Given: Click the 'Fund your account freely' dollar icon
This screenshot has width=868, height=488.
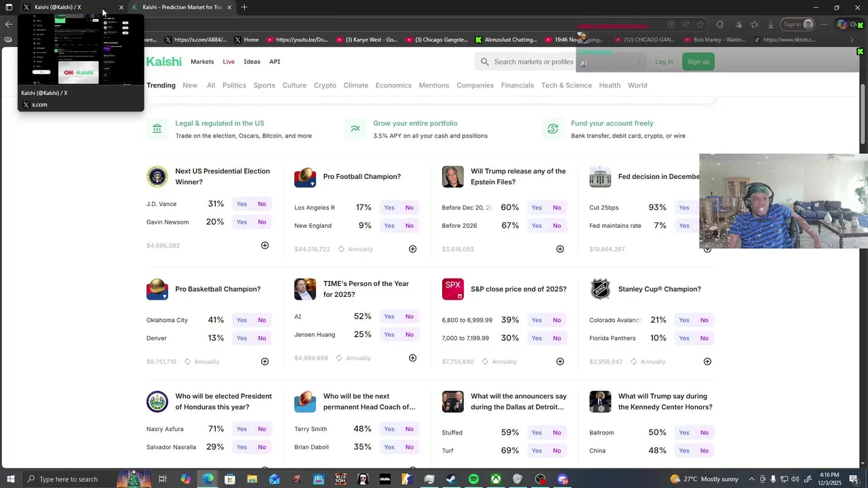Looking at the screenshot, I should point(553,129).
